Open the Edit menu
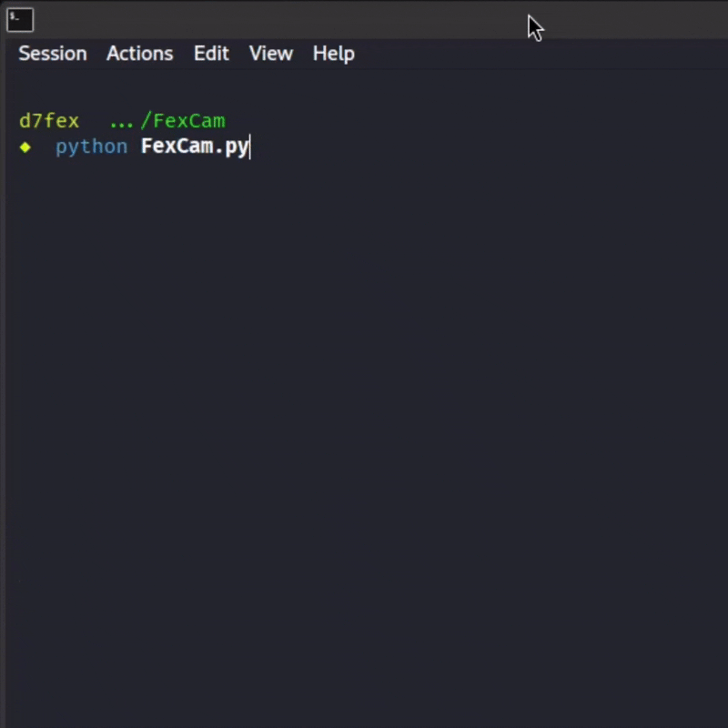Image resolution: width=728 pixels, height=728 pixels. tap(211, 54)
